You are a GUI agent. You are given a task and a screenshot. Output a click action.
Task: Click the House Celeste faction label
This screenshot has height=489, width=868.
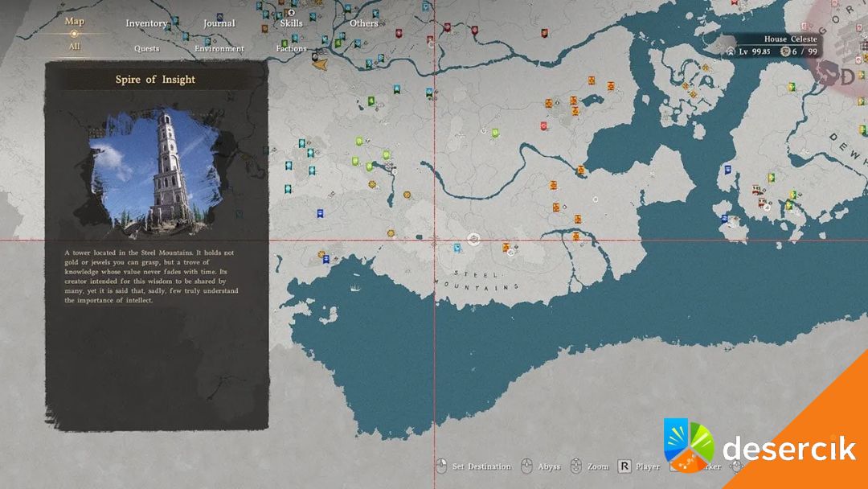[790, 39]
